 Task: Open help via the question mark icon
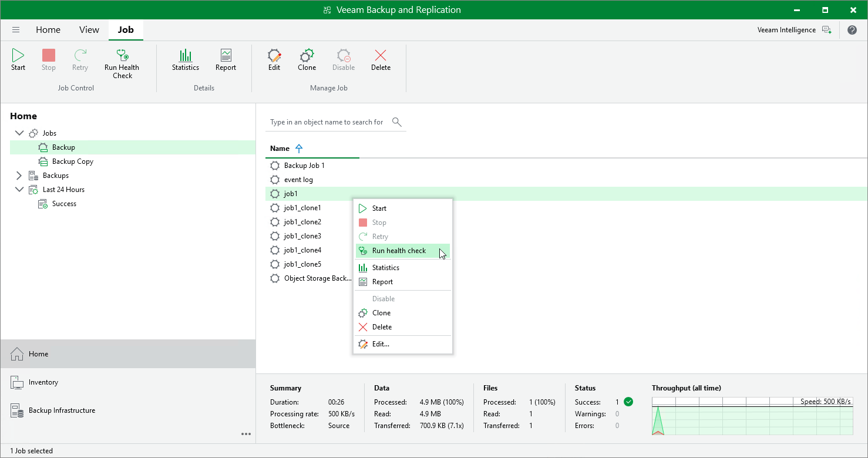(x=852, y=29)
